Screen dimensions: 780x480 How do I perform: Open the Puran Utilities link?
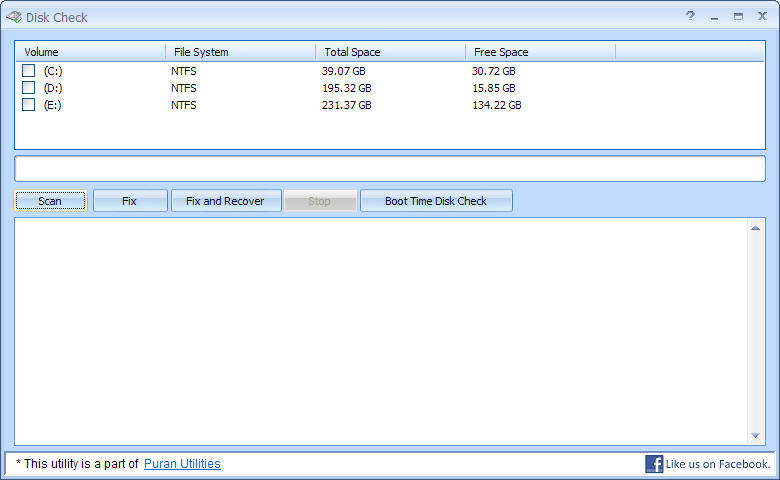[x=182, y=464]
